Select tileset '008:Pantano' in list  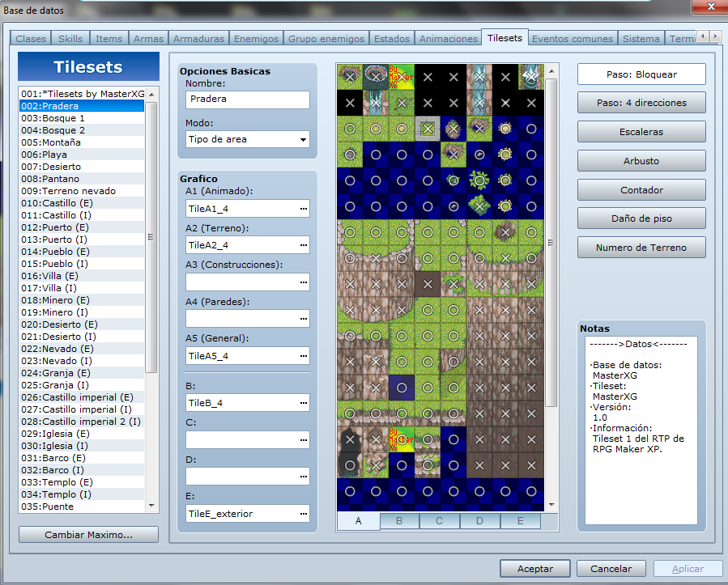click(82, 179)
